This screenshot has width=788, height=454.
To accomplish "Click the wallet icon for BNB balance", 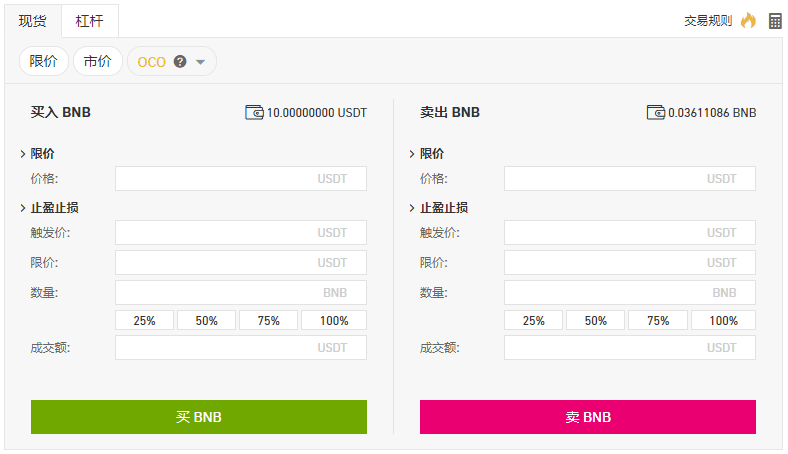I will point(656,112).
